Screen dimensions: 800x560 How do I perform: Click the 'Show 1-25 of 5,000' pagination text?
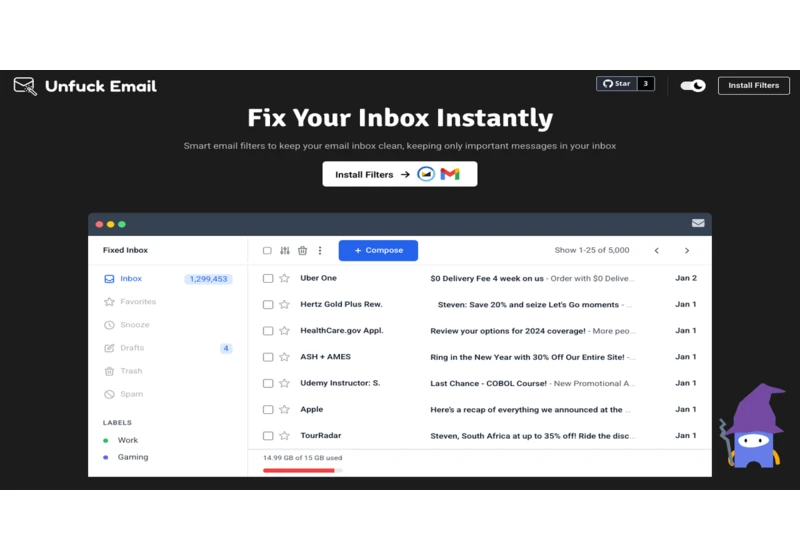click(592, 250)
